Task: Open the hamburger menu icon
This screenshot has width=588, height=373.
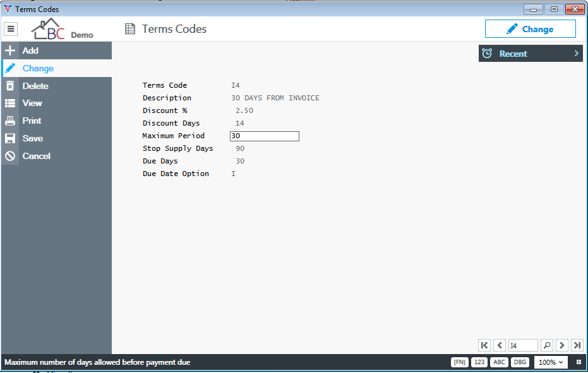Action: 11,29
